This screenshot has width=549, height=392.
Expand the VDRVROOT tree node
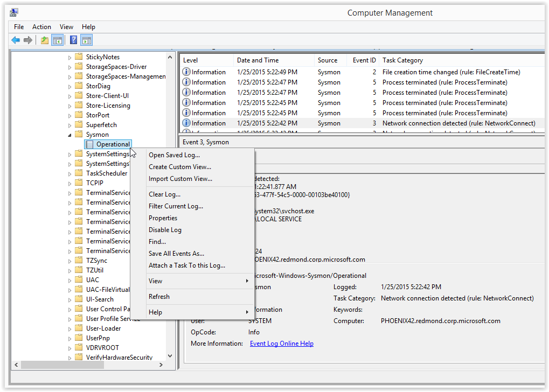point(70,348)
